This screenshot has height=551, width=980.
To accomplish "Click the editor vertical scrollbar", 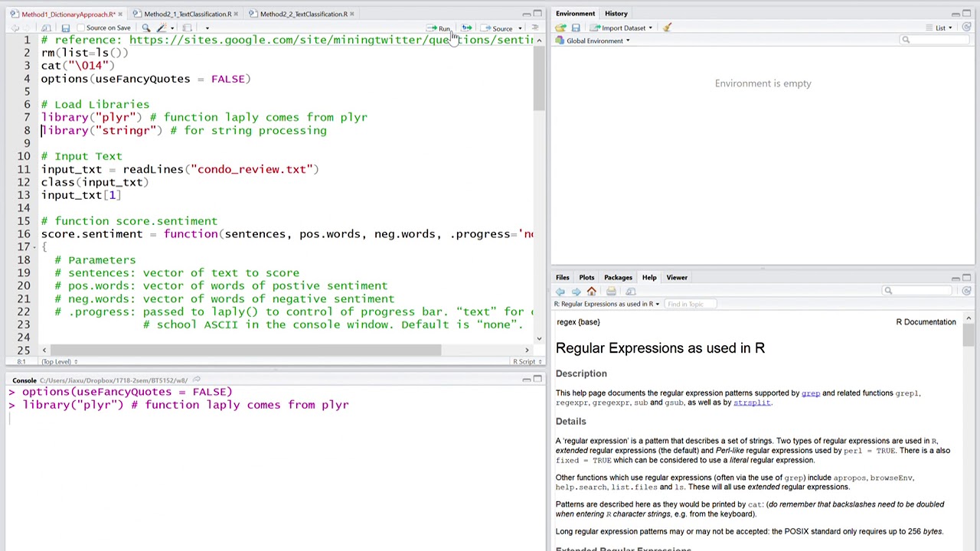I will [539, 79].
